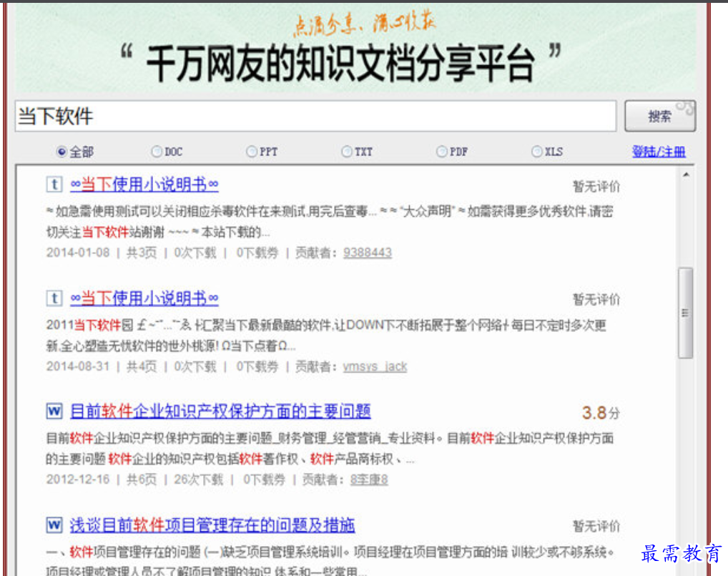
Task: Open contributor 9388443 profile
Action: pyautogui.click(x=368, y=253)
